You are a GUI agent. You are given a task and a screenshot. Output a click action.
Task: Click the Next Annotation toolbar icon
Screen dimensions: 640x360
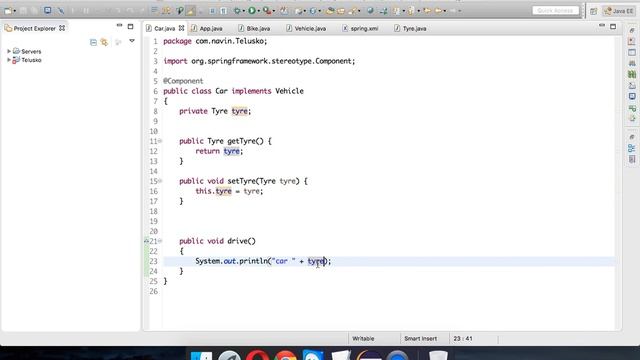[396, 11]
